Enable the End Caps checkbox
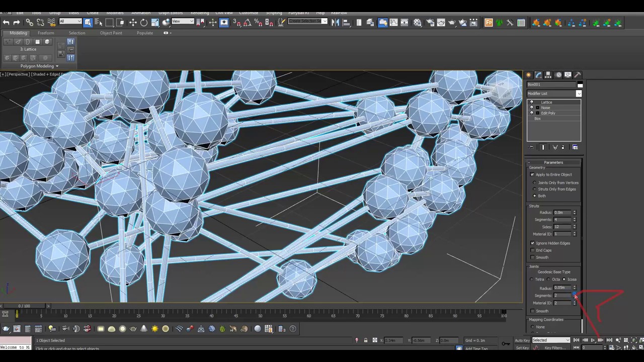 click(532, 250)
